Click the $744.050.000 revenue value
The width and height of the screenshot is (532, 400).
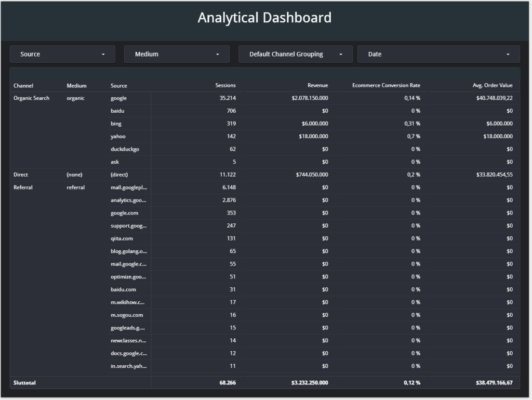(312, 175)
